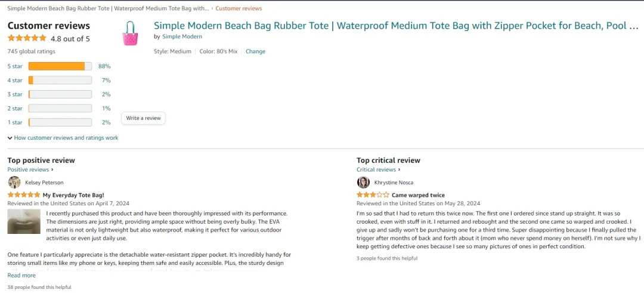Filter reviews by the 4 star link
The width and height of the screenshot is (644, 293).
pyautogui.click(x=15, y=81)
